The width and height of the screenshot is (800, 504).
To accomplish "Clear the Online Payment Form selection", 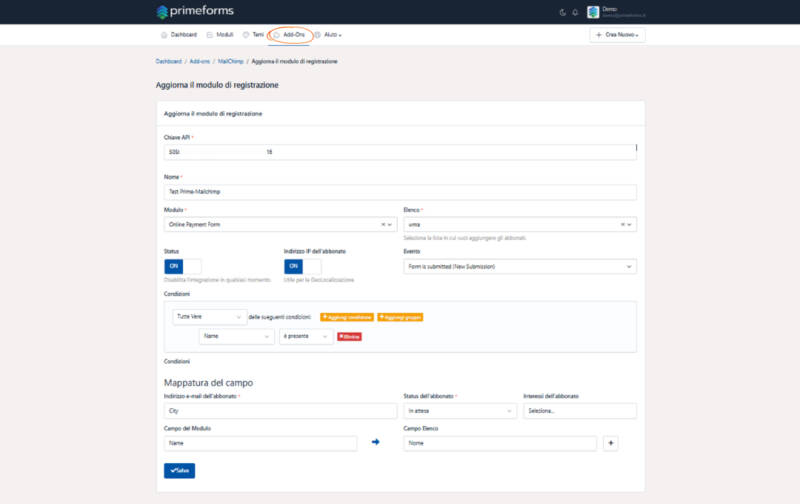I will (x=383, y=224).
